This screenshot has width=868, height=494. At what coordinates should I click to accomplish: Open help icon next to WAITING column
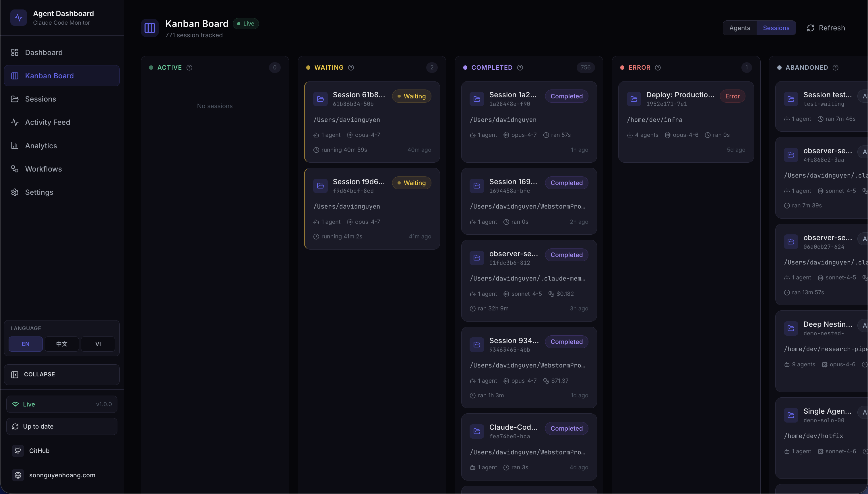tap(351, 67)
